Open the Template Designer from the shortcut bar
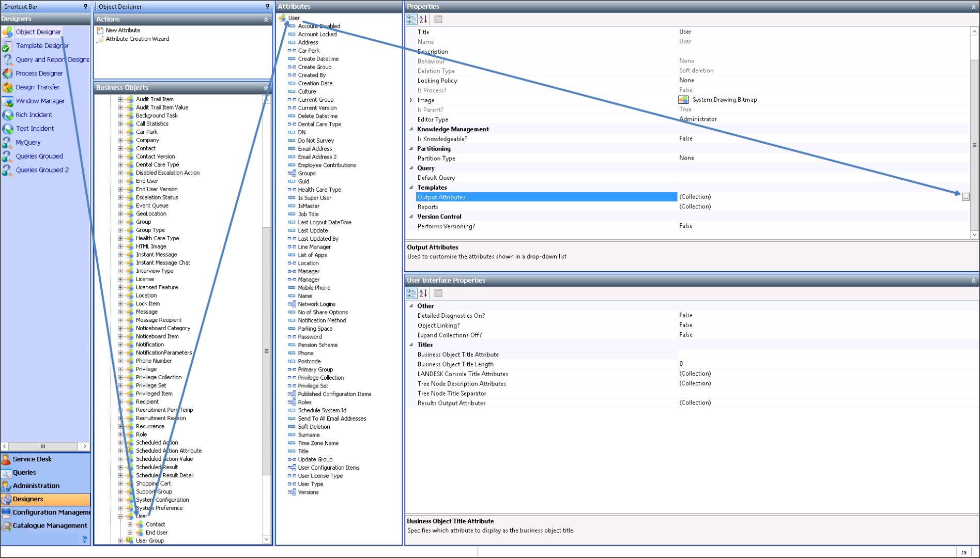This screenshot has width=980, height=558. (x=42, y=45)
